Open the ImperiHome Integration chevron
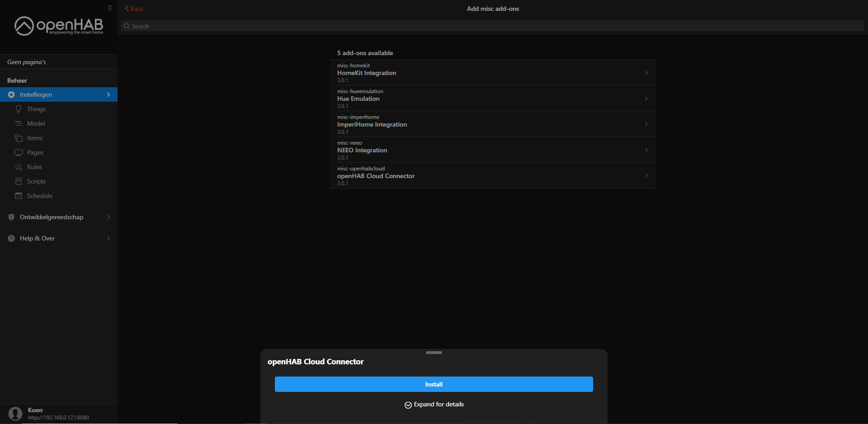This screenshot has height=424, width=868. [646, 124]
